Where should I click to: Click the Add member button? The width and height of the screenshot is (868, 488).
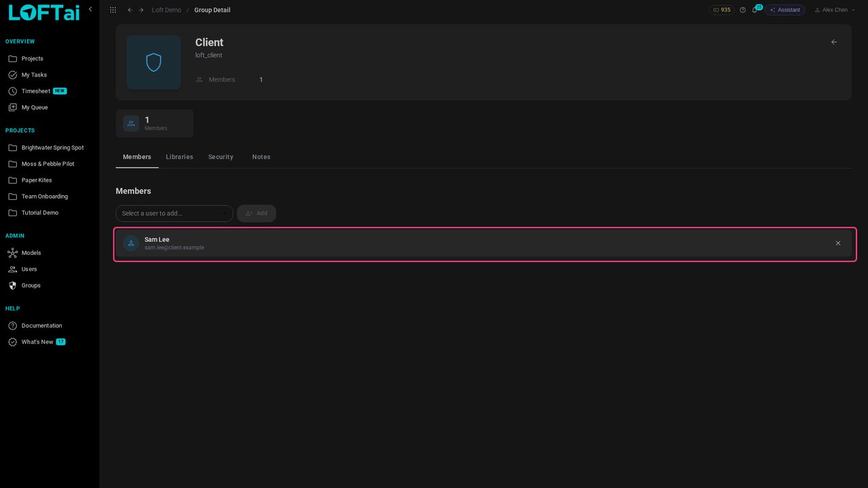256,213
